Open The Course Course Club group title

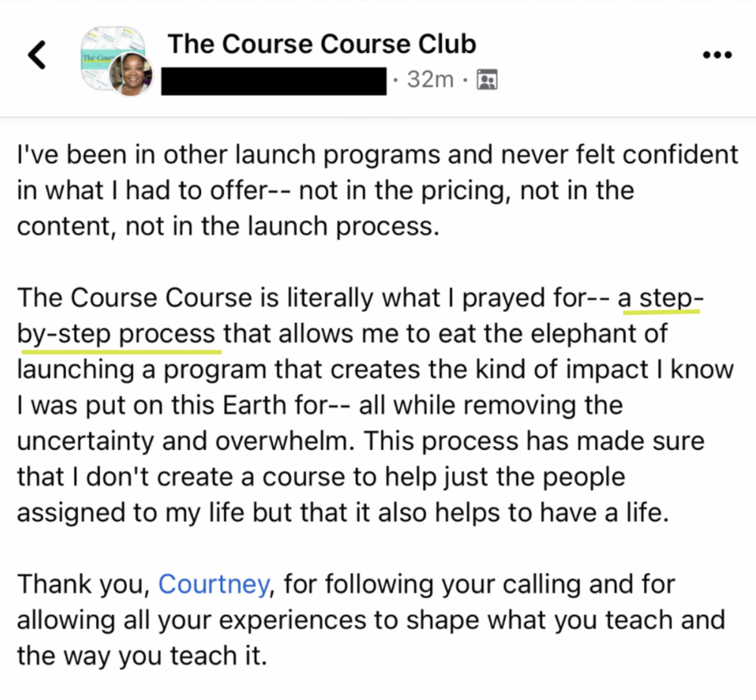[x=322, y=44]
